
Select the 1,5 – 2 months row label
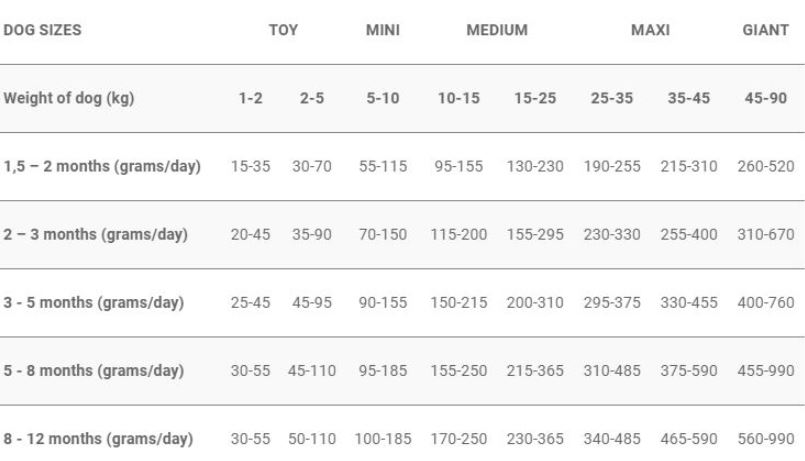click(102, 166)
